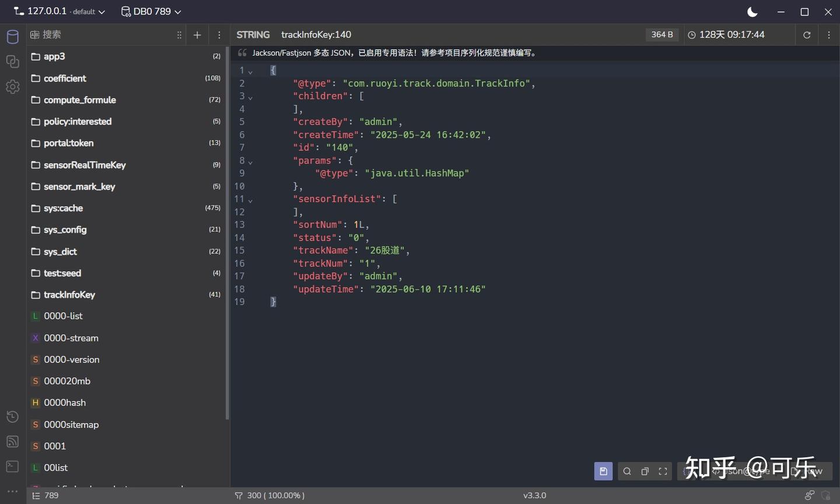Open the database browser sidebar icon
Image resolution: width=840 pixels, height=504 pixels.
[x=12, y=37]
